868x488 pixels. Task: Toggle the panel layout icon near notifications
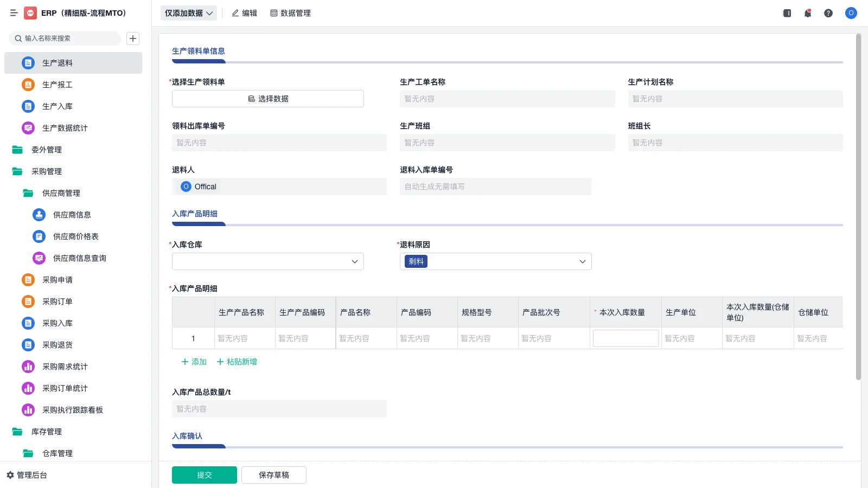786,13
